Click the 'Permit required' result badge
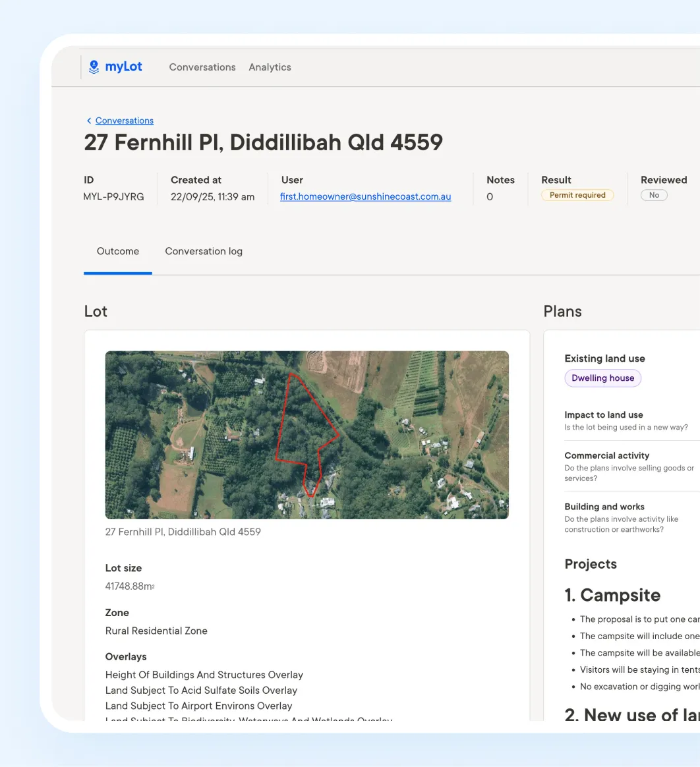The height and width of the screenshot is (767, 700). (577, 195)
